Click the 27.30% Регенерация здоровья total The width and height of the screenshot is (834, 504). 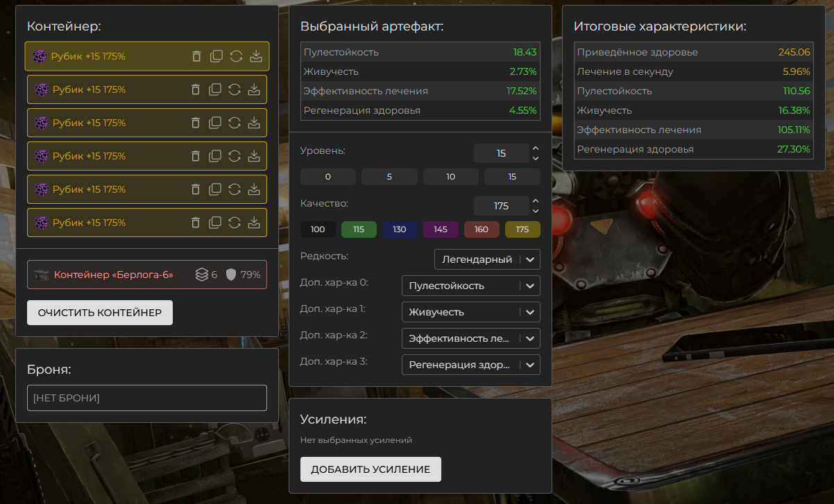click(x=794, y=149)
